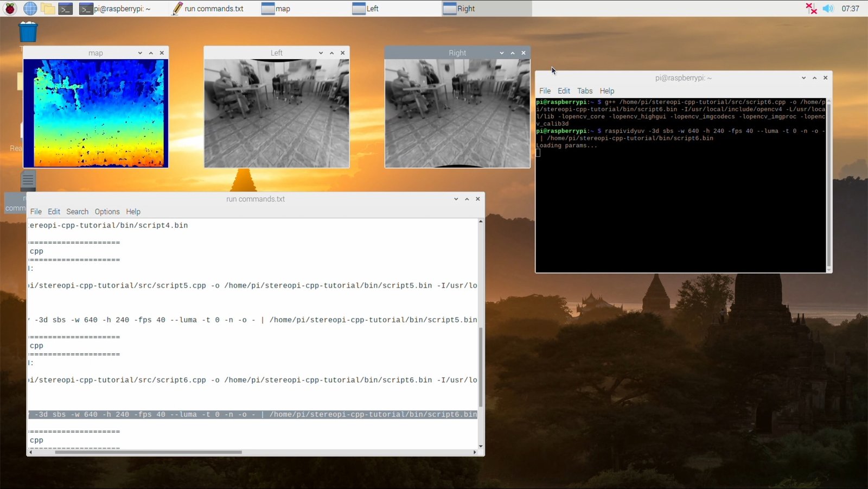Switch to the Left window taskbar button
868x489 pixels.
coord(366,8)
